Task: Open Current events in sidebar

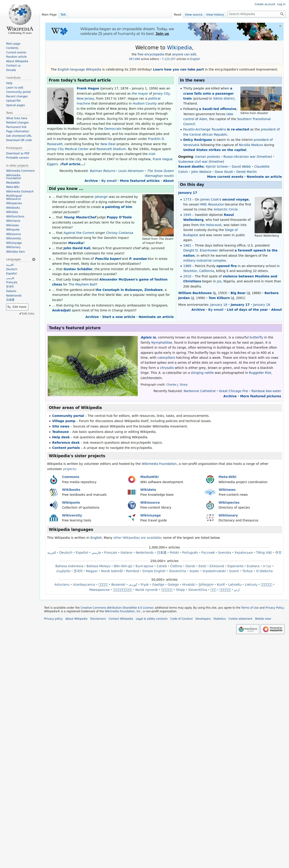Action: (x=16, y=52)
